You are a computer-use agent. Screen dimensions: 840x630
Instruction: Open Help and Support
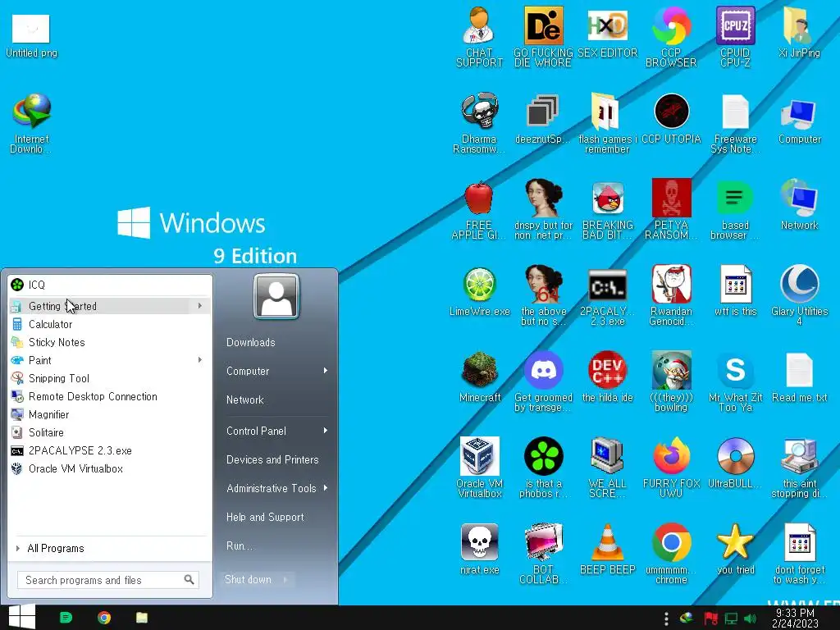pyautogui.click(x=265, y=517)
